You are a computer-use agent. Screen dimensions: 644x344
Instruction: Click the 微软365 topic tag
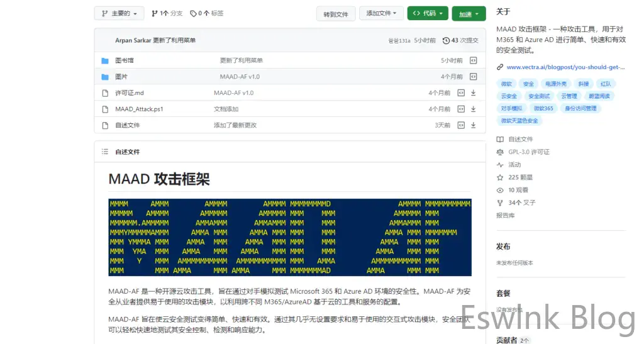(x=544, y=108)
